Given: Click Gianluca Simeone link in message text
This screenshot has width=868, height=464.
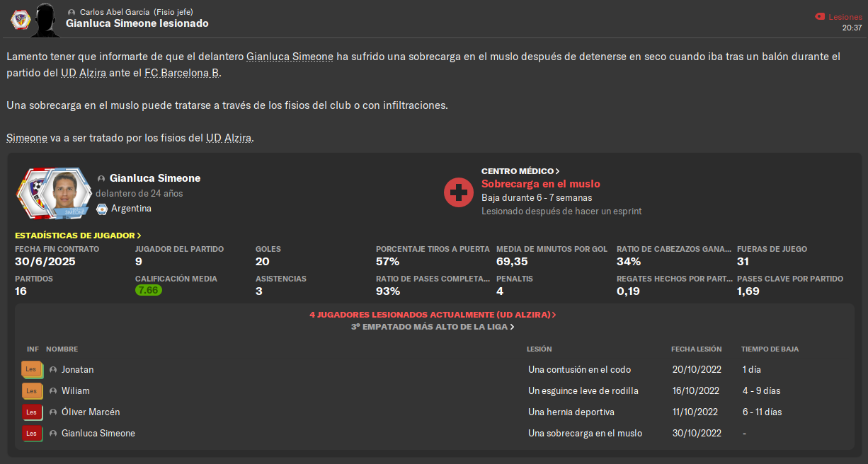Looking at the screenshot, I should click(290, 57).
